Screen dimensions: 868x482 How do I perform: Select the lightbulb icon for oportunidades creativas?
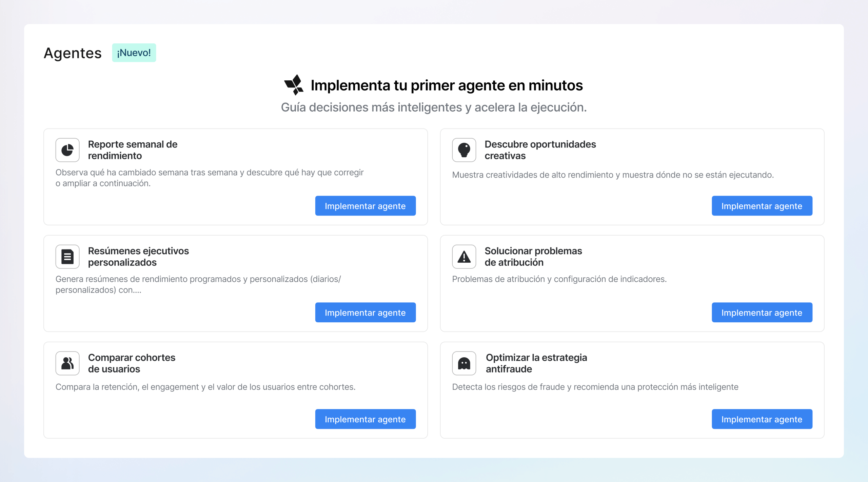464,150
